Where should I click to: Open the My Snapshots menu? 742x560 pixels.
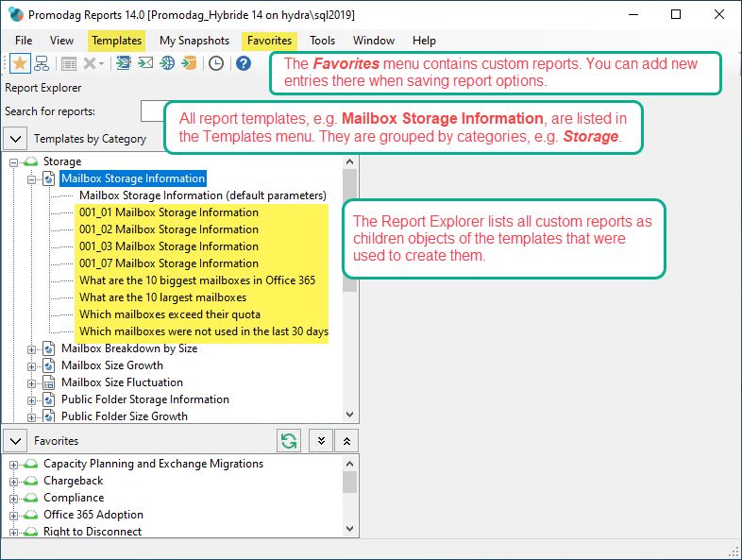click(x=194, y=41)
